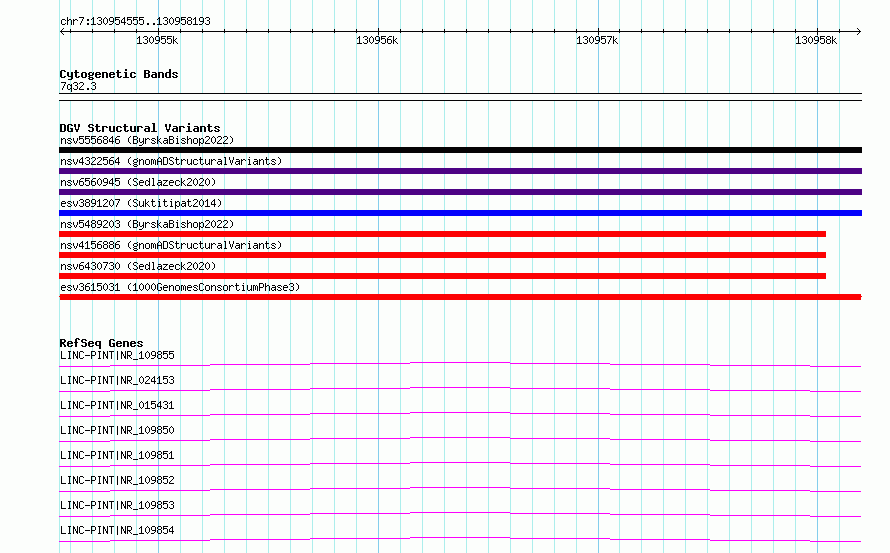Click the purple nsv6560945 variant bar
The width and height of the screenshot is (890, 553).
tap(460, 192)
